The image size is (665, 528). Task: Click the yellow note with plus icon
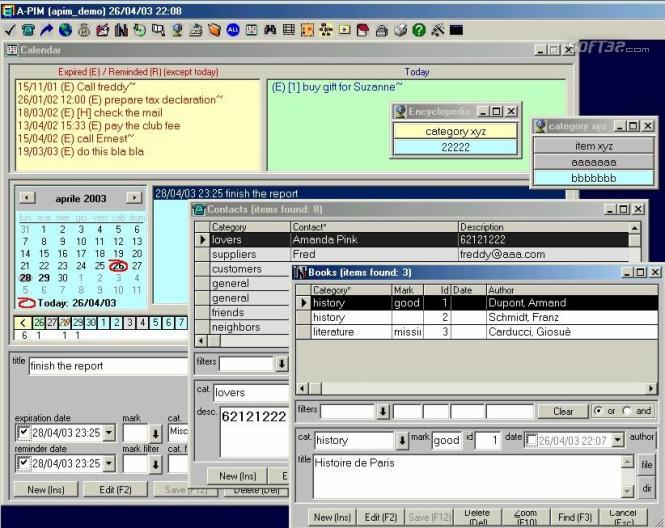tap(344, 30)
